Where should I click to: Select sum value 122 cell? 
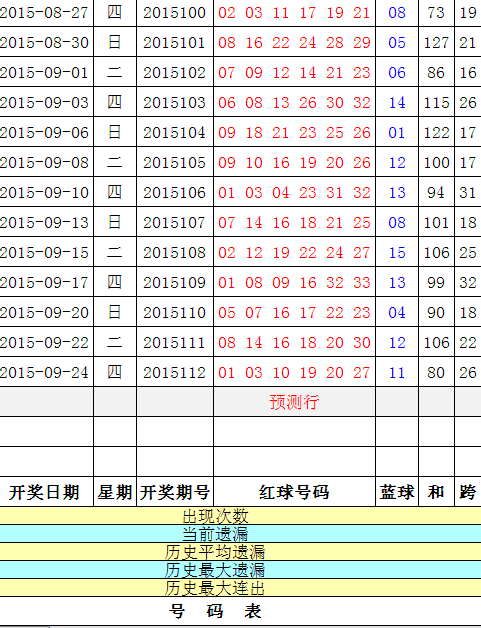(437, 133)
